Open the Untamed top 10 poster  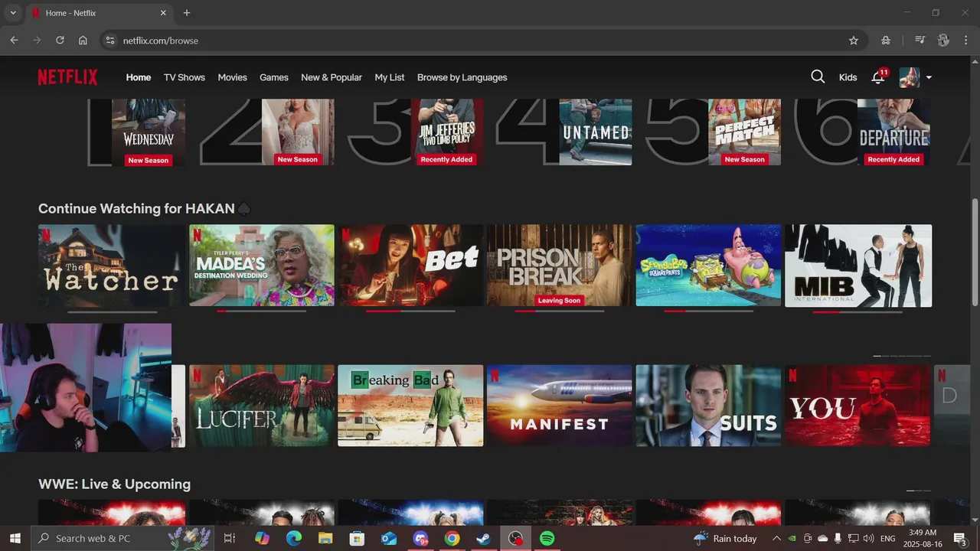coord(596,132)
